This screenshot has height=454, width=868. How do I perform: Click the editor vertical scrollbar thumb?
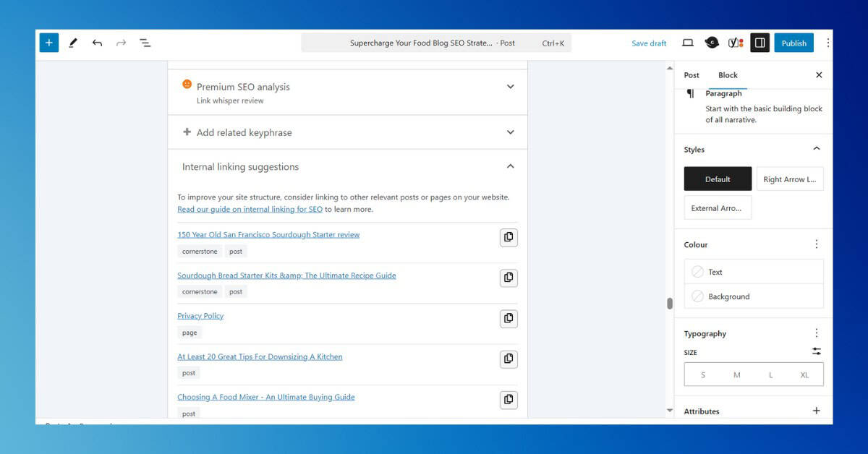pyautogui.click(x=670, y=304)
